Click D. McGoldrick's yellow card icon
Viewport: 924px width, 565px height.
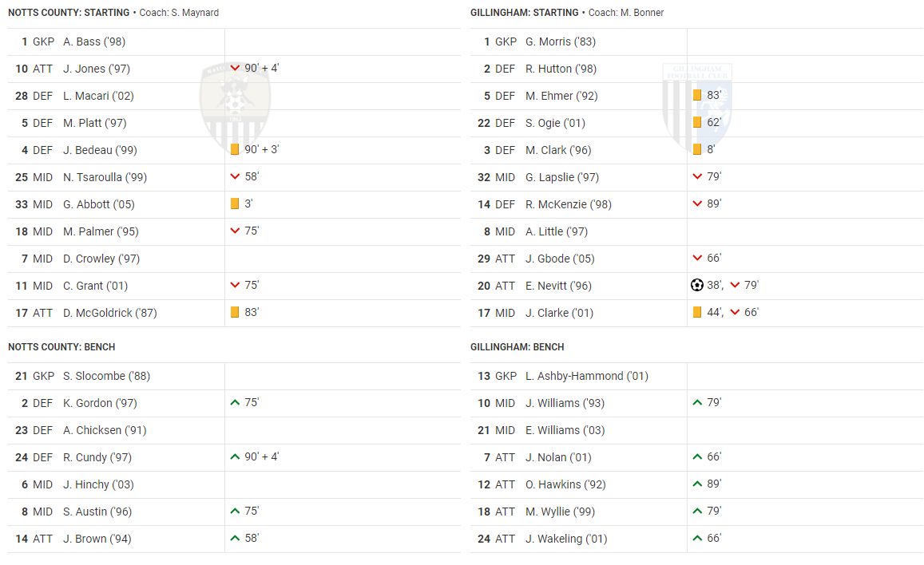click(x=235, y=312)
